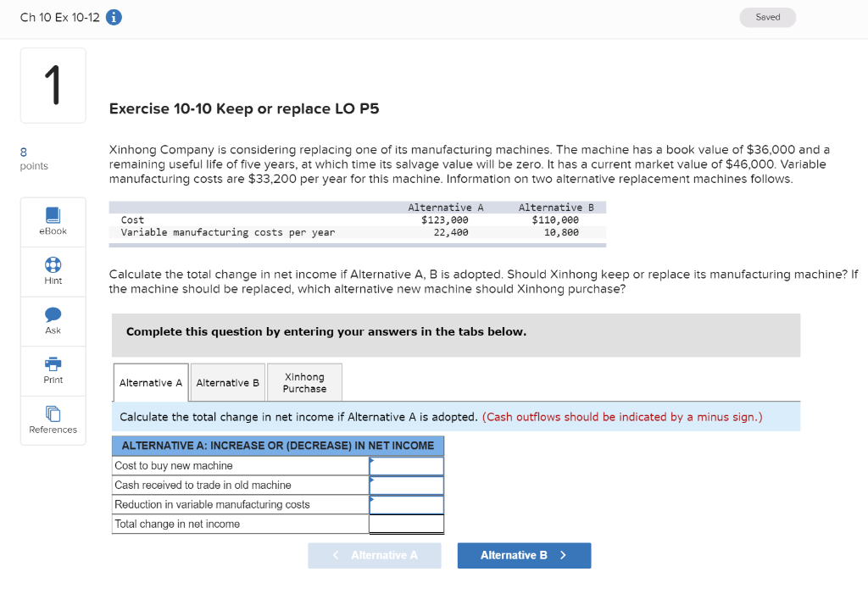This screenshot has height=594, width=868.
Task: Open the eBook resource
Action: [x=53, y=221]
